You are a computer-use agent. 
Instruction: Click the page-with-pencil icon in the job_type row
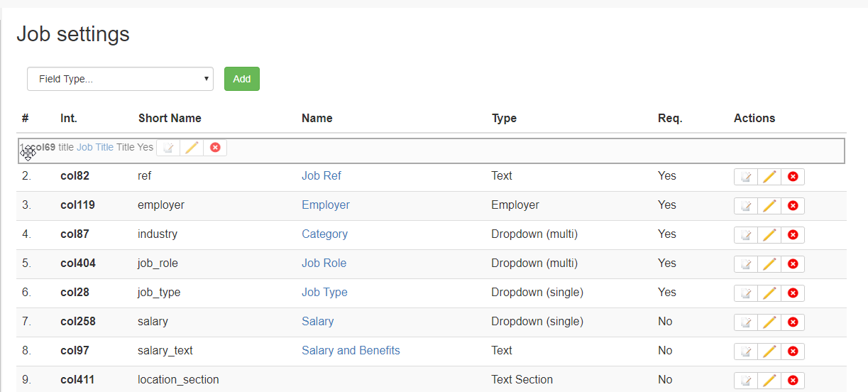746,293
